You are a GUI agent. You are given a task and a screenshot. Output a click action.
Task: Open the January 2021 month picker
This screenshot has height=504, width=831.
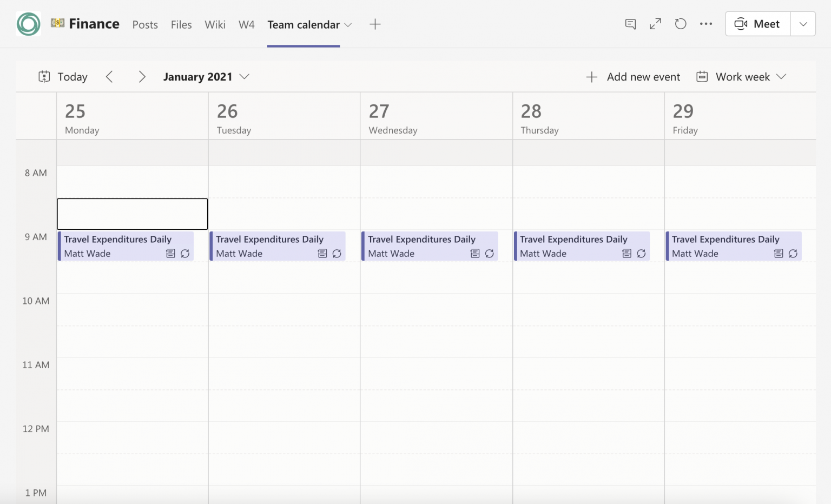tap(245, 76)
